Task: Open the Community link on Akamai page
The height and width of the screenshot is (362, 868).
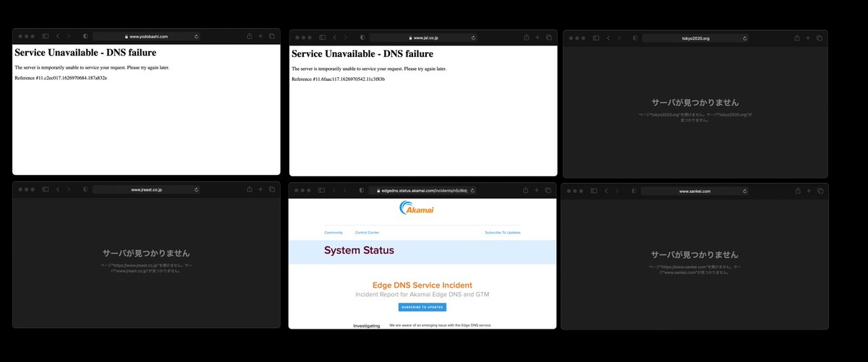Action: pos(333,233)
